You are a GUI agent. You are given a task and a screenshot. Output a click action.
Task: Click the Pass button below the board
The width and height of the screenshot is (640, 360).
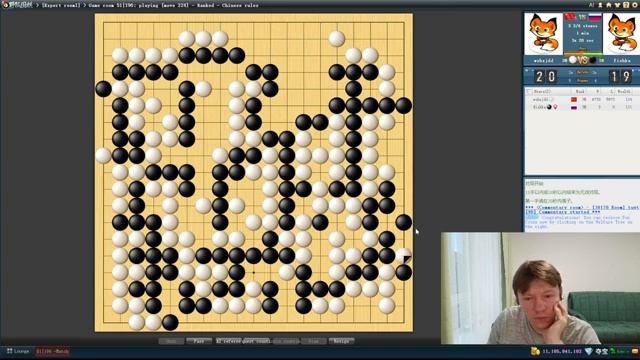(x=199, y=341)
